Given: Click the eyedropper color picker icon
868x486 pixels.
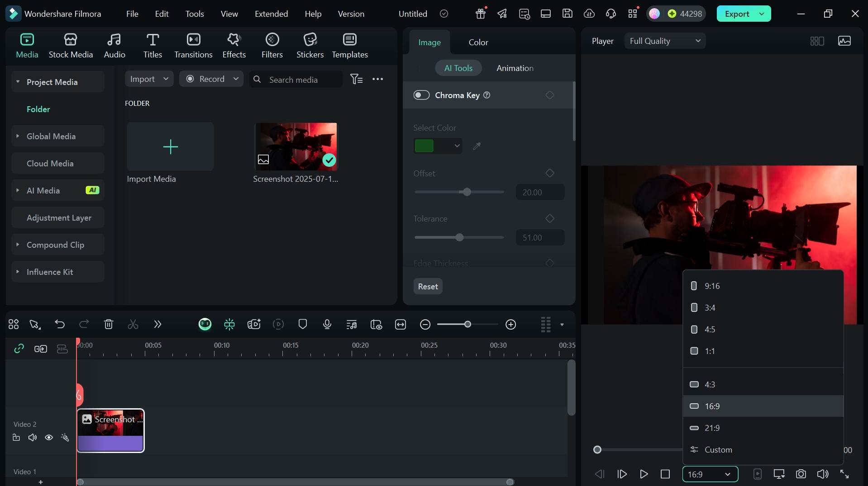Looking at the screenshot, I should (477, 146).
